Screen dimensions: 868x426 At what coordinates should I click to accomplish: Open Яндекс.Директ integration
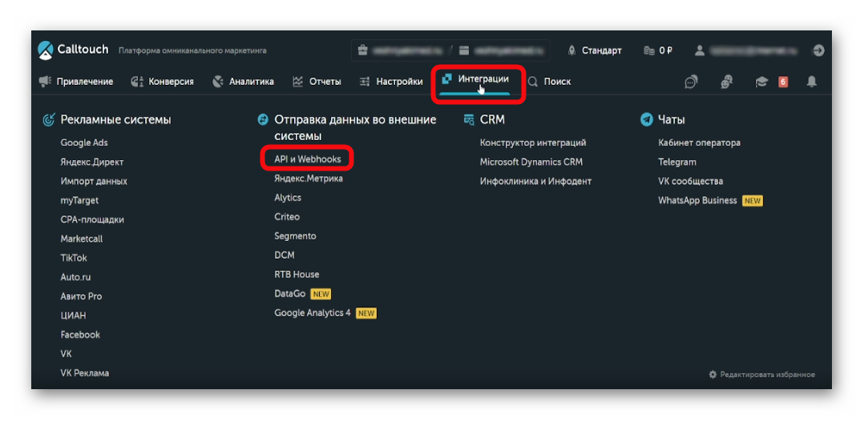(x=92, y=162)
